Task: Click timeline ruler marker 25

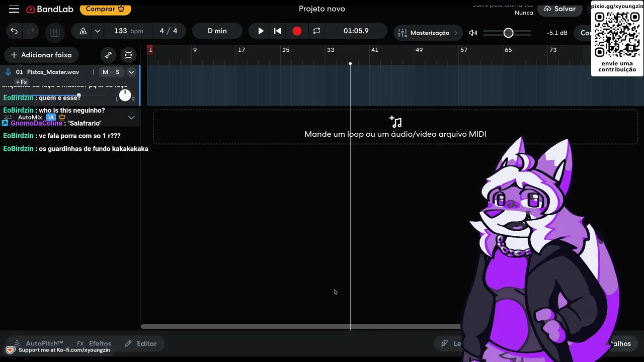Action: pyautogui.click(x=286, y=50)
